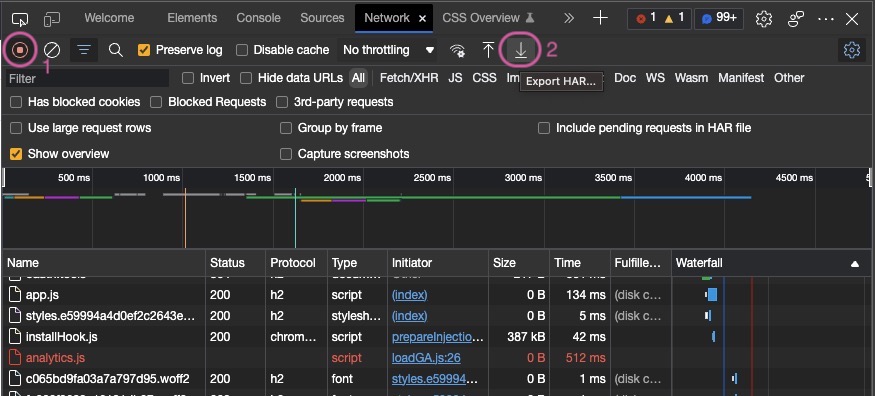
Task: Open the loadGA.js:26 initiator link
Action: pos(426,358)
